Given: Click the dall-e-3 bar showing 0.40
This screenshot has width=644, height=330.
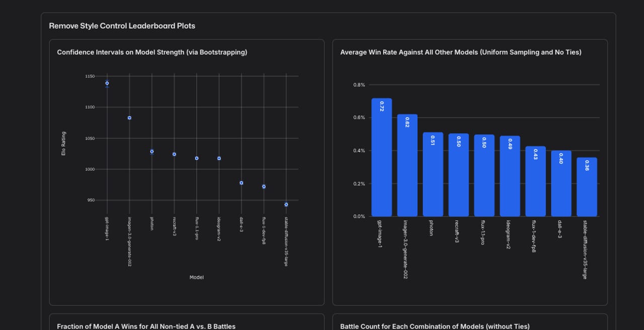Looking at the screenshot, I should tap(561, 183).
